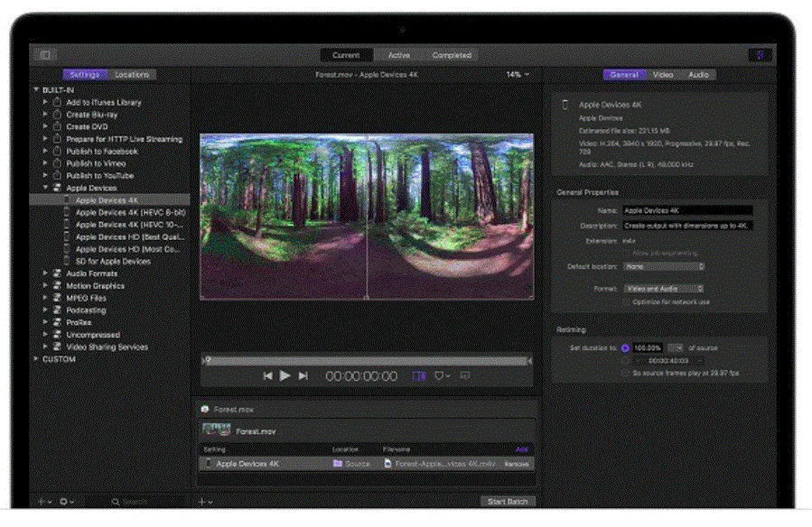Click the Name field in General Properties
Image resolution: width=812 pixels, height=527 pixels.
(687, 210)
